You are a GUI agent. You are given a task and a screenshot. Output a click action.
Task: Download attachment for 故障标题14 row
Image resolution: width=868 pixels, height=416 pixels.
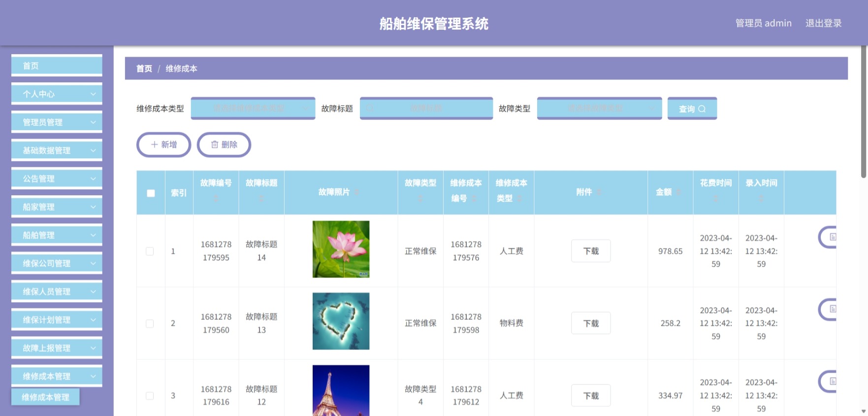(591, 251)
